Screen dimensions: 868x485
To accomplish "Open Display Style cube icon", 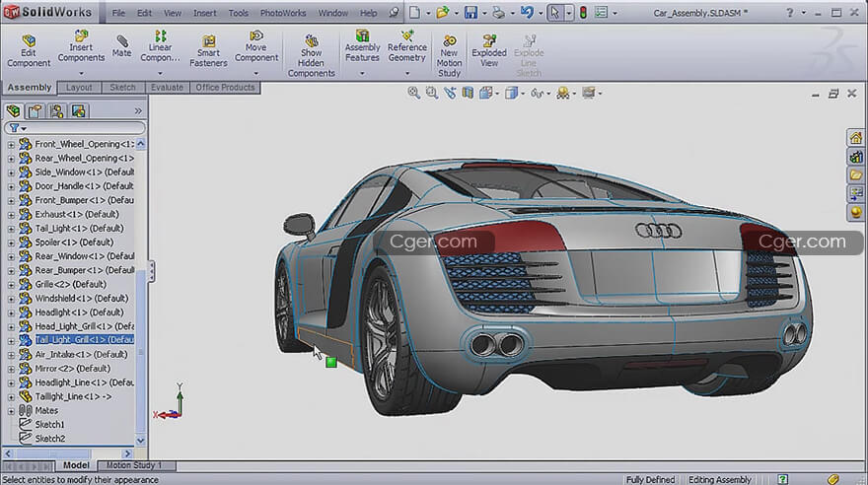I will pyautogui.click(x=511, y=93).
